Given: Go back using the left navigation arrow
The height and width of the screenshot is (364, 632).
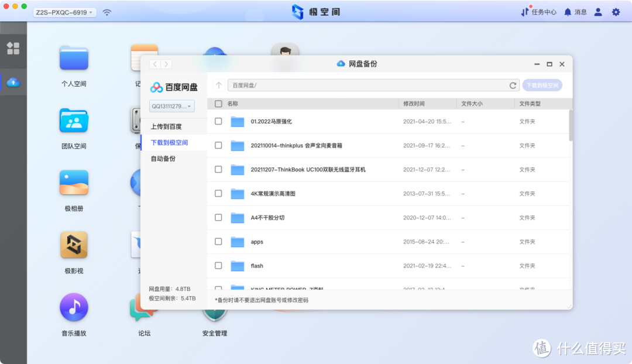Looking at the screenshot, I should point(155,64).
